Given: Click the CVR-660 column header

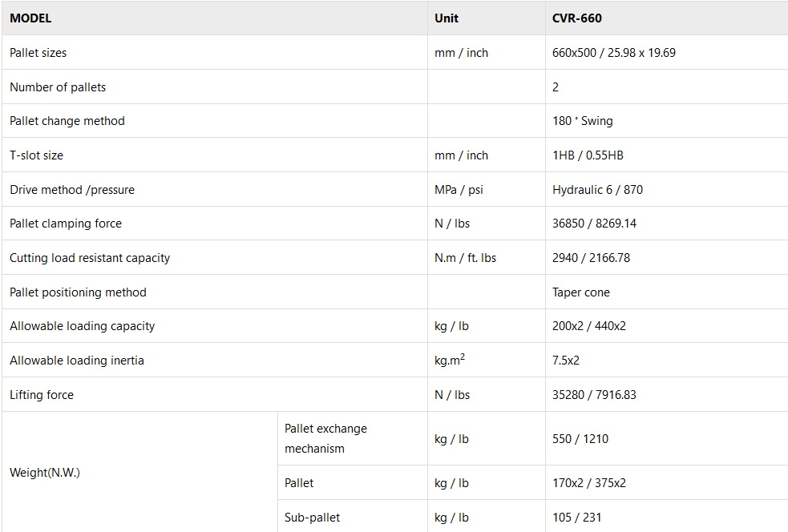Looking at the screenshot, I should point(576,18).
